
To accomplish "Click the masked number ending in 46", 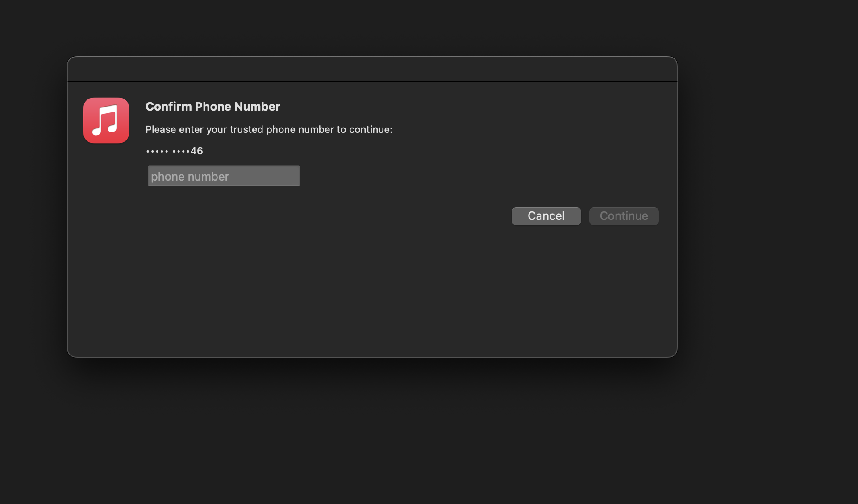I will 174,151.
